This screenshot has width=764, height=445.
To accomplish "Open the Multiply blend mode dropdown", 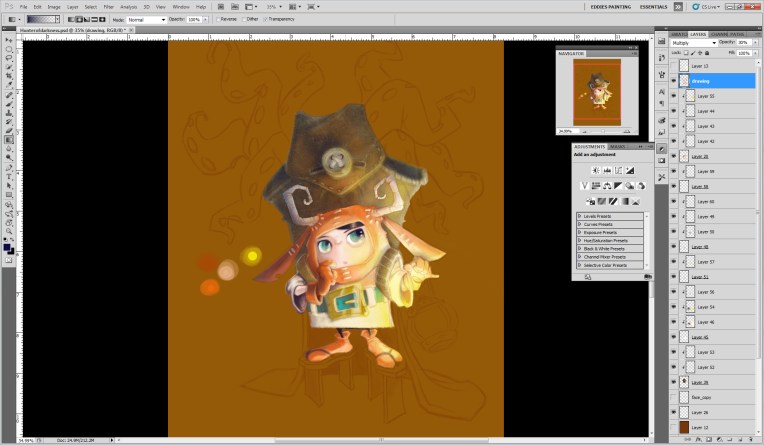I will coord(694,43).
